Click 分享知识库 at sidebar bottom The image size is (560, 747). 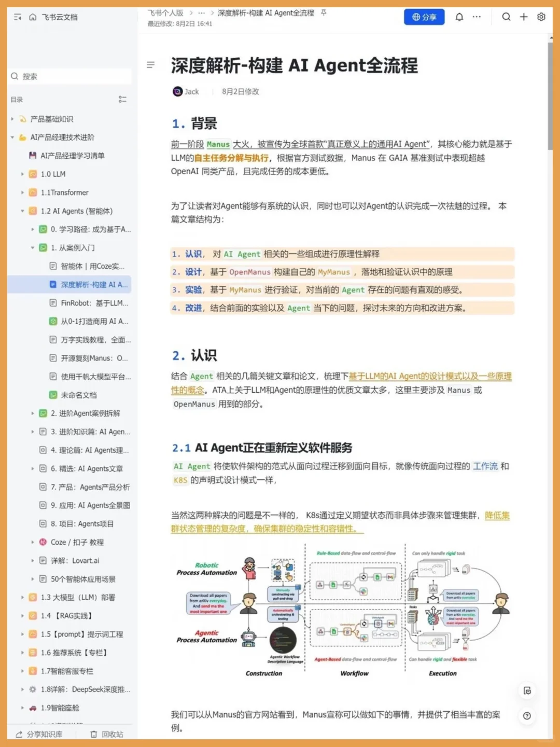tap(39, 734)
